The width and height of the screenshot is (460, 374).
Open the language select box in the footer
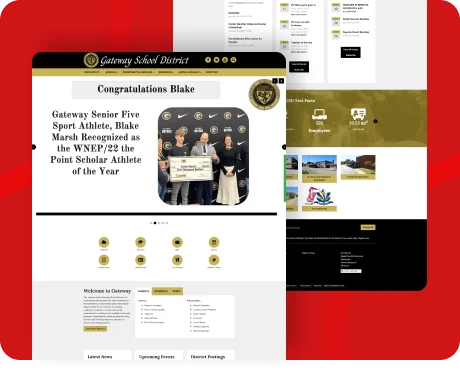[351, 271]
